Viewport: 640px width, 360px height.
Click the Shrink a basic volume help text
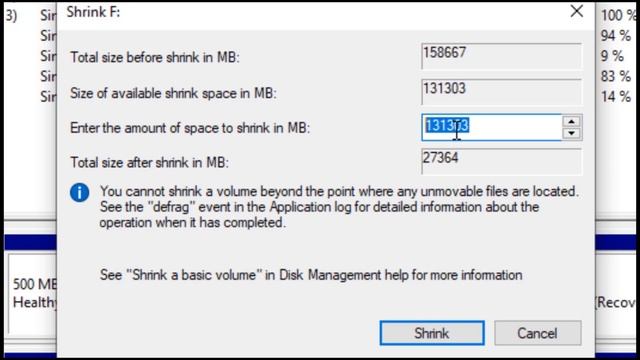pyautogui.click(x=311, y=275)
